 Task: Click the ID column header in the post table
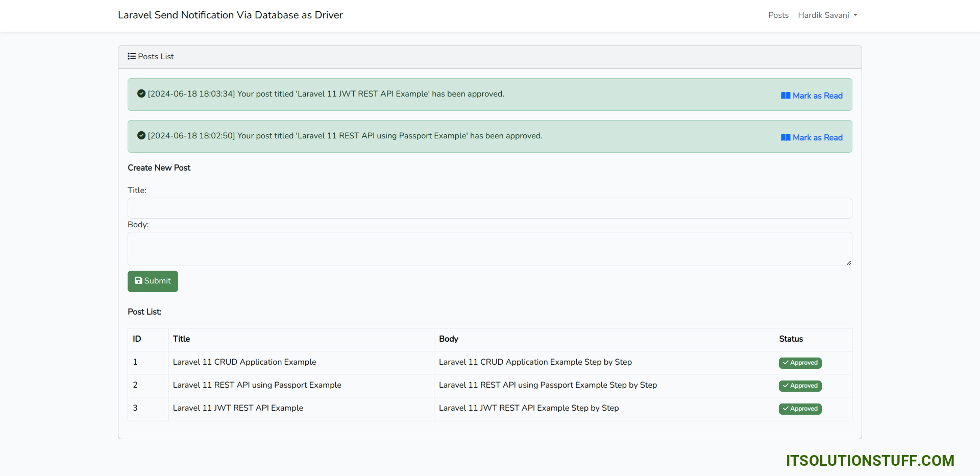point(135,339)
